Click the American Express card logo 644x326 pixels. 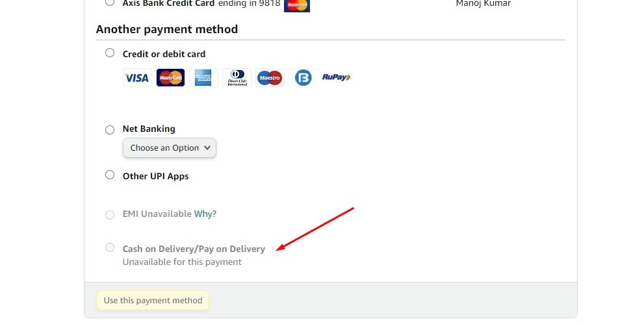[x=203, y=77]
